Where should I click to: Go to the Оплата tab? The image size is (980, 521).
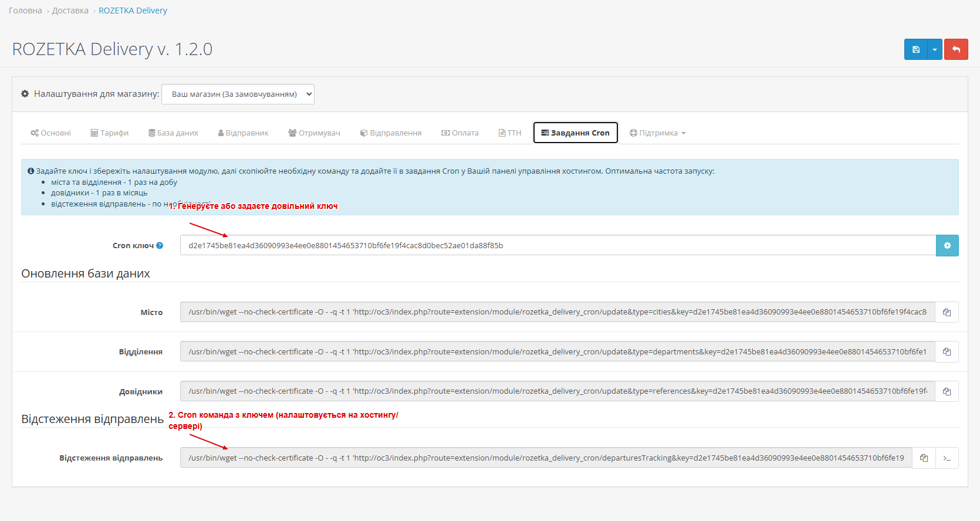point(460,133)
